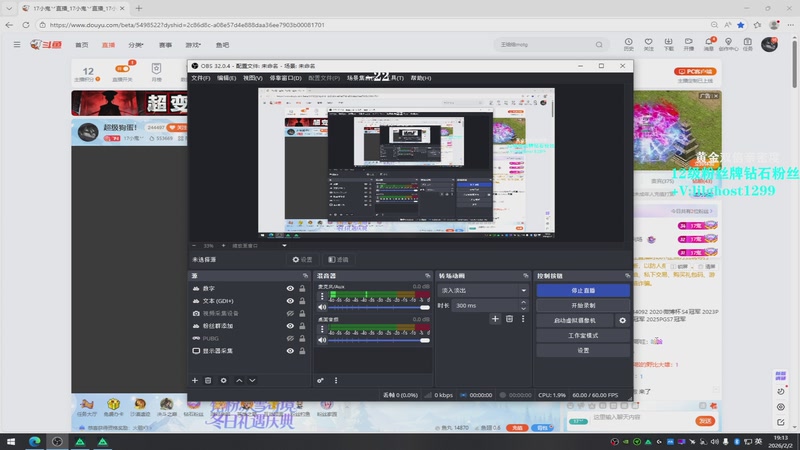Open OBS 停靠窗口(D) menu
800x450 pixels.
coord(285,78)
